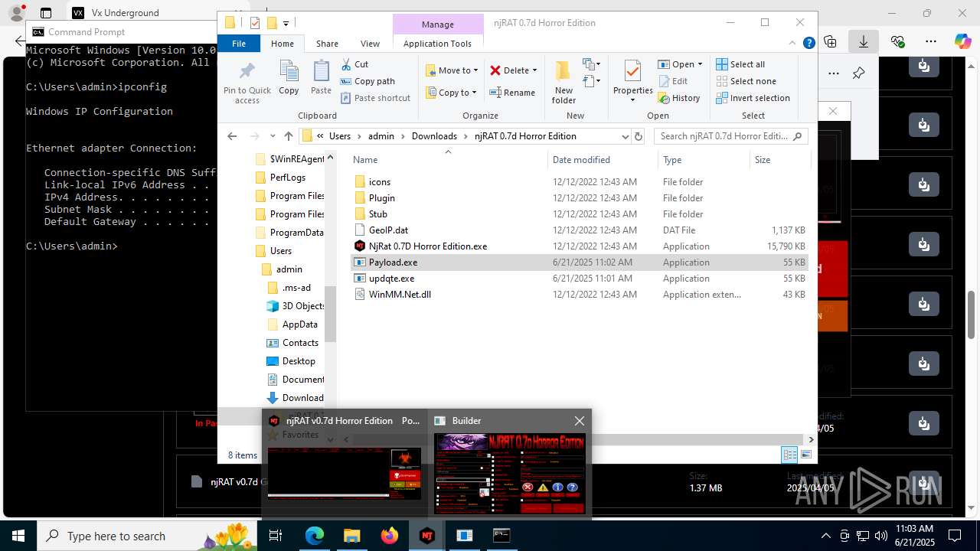The image size is (980, 551).
Task: Switch to details view layout
Action: (x=789, y=455)
